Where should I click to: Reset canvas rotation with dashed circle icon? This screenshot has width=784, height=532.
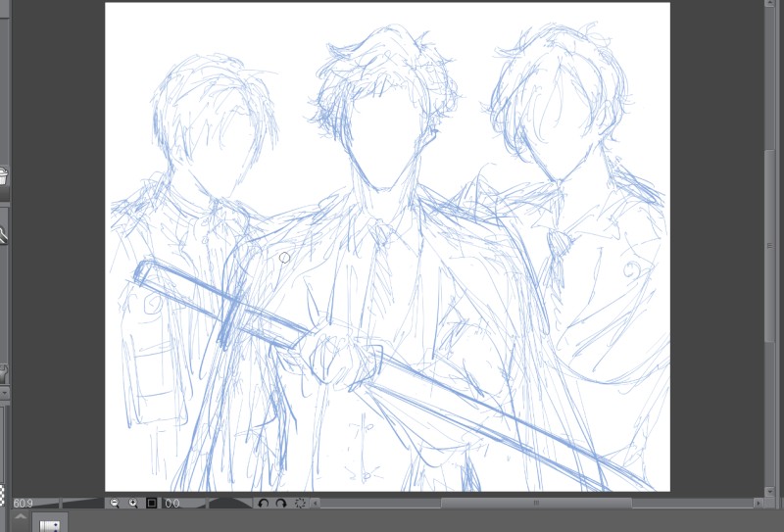pyautogui.click(x=300, y=503)
